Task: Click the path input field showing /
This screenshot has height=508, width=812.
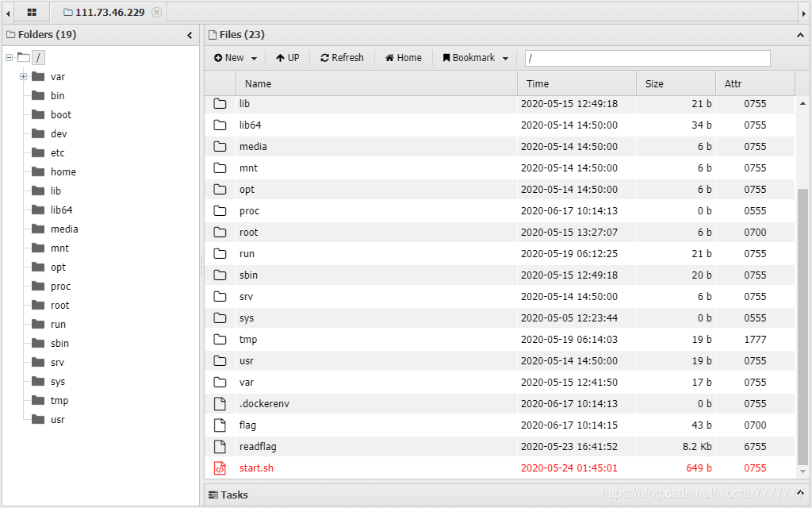Action: [646, 57]
